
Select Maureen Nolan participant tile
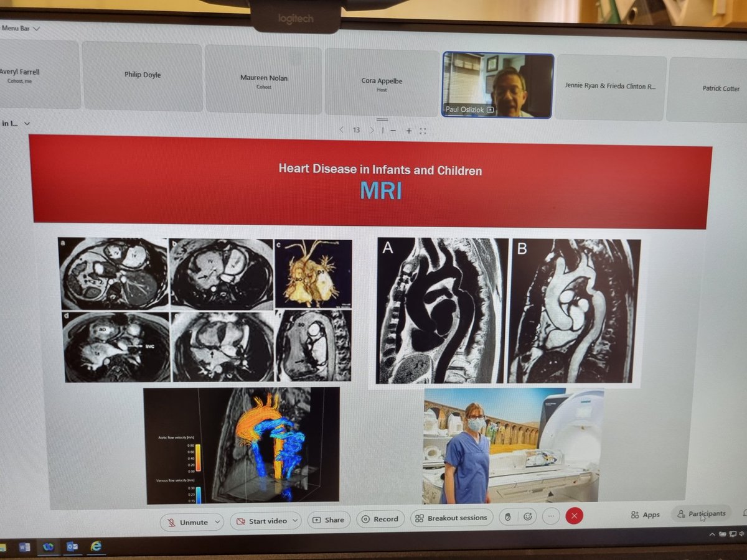pos(263,80)
